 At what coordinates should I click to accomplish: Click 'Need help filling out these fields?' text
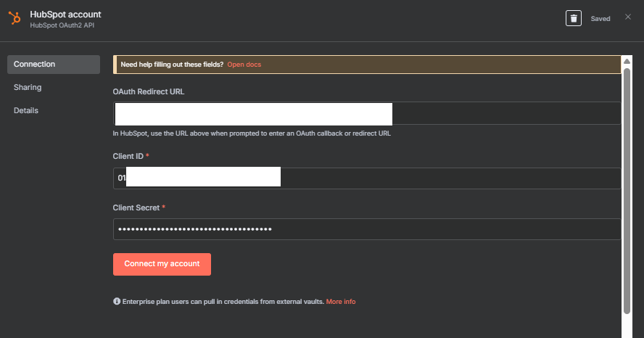pos(172,65)
